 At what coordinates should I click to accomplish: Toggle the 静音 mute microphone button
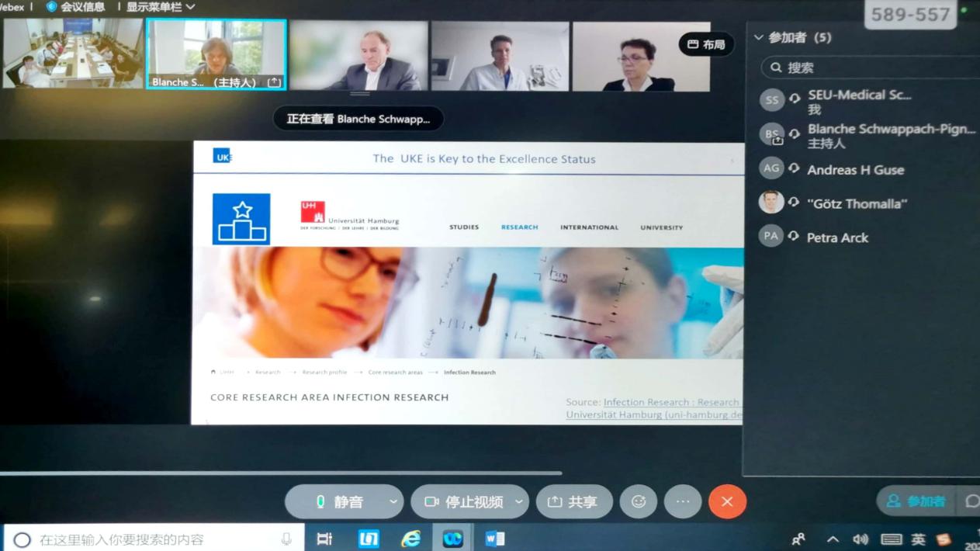(x=338, y=502)
